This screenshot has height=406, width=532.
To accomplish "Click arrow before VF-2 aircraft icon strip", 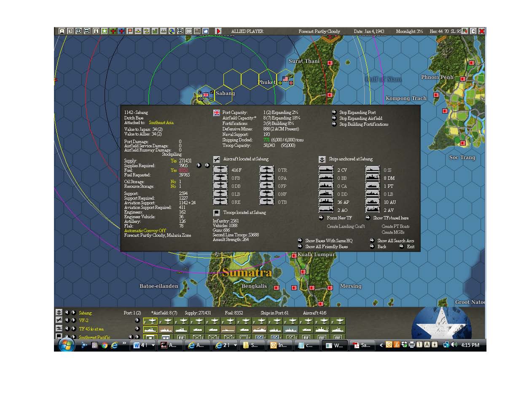I will 137,321.
